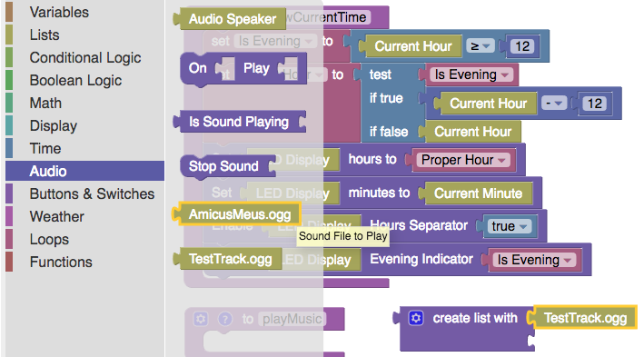Viewport: 644px width, 357px height.
Task: Click the question mark icon on playMusic function
Action: (224, 319)
